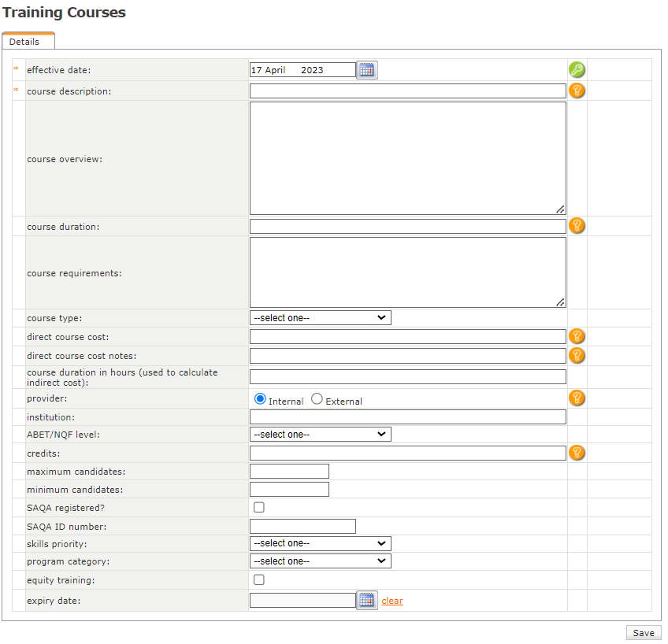Expand the ABET/NQF level dropdown

click(320, 434)
